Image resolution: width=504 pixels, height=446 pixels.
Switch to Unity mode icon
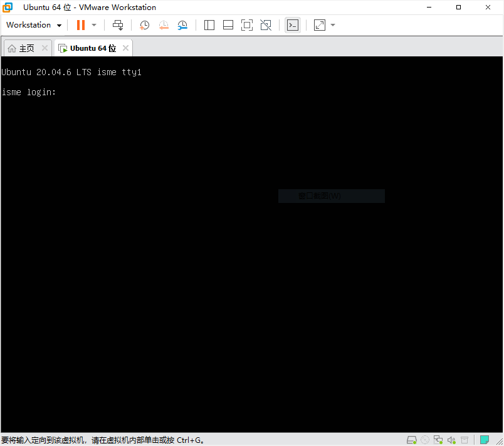[266, 25]
